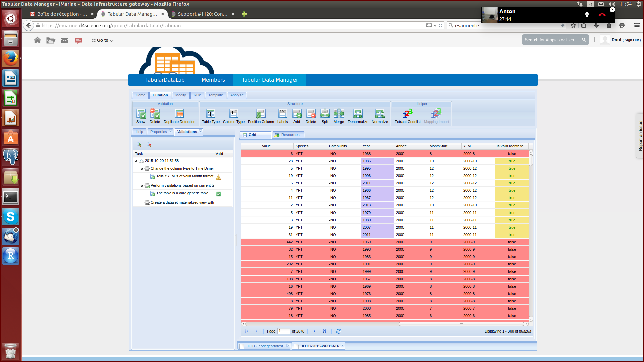Click the Sign Out link
The width and height of the screenshot is (644, 362).
[x=631, y=40]
